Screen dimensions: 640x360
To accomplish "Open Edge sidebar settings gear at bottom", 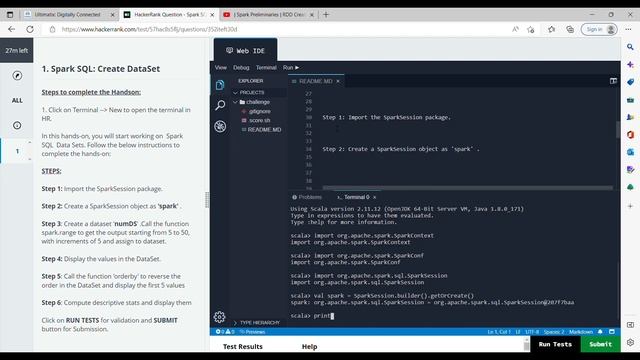I will coord(630,342).
